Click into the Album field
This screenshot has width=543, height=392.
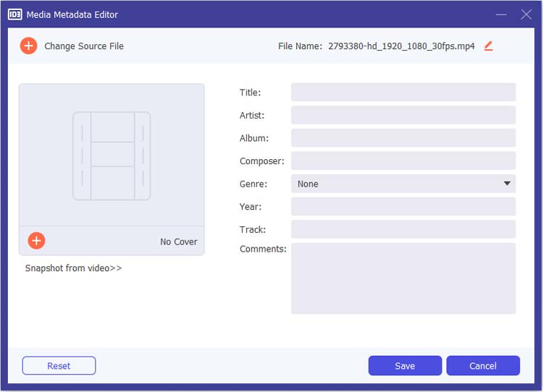coord(403,137)
